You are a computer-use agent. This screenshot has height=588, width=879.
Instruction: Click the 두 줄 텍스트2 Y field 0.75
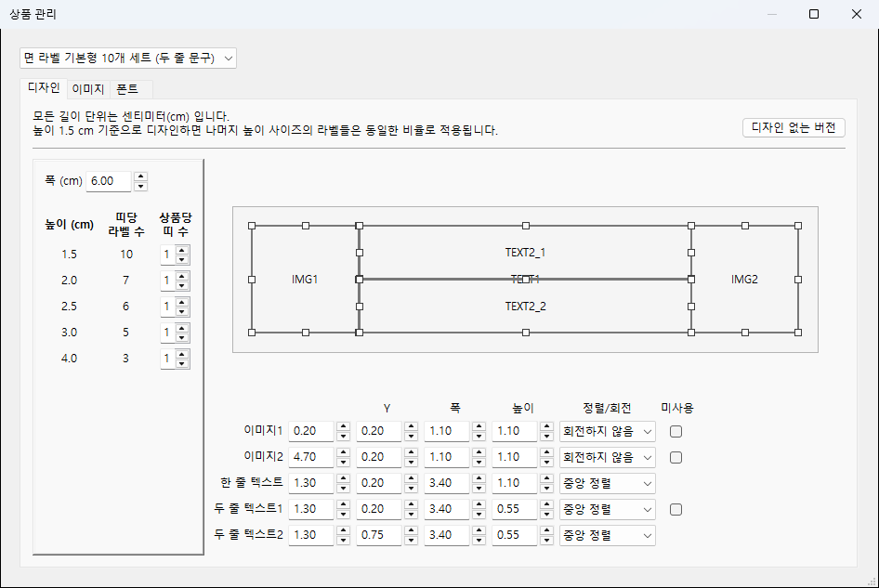[379, 535]
